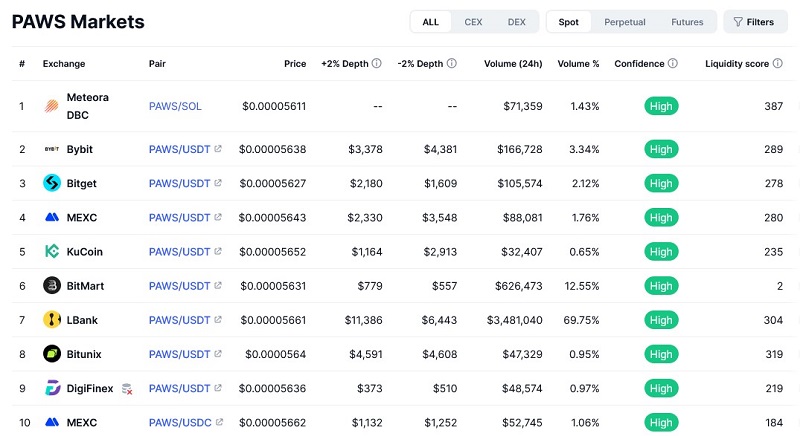Click the High confidence badge for Meteora DBC
The image size is (800, 436).
pyautogui.click(x=661, y=106)
